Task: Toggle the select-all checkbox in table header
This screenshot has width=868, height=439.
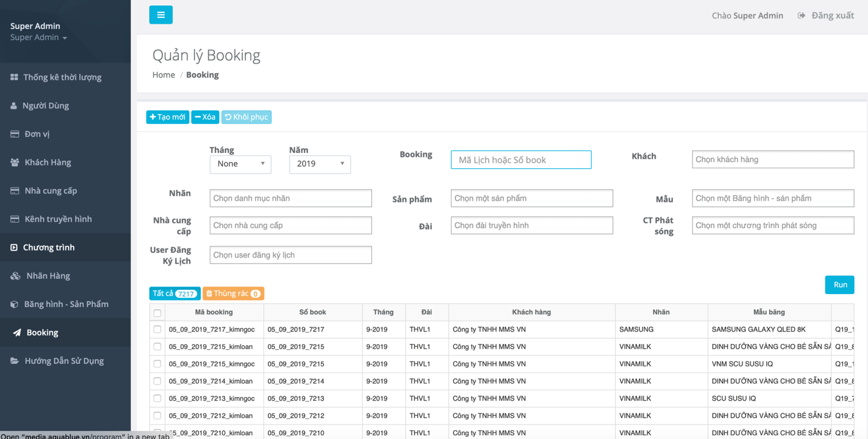Action: 157,313
